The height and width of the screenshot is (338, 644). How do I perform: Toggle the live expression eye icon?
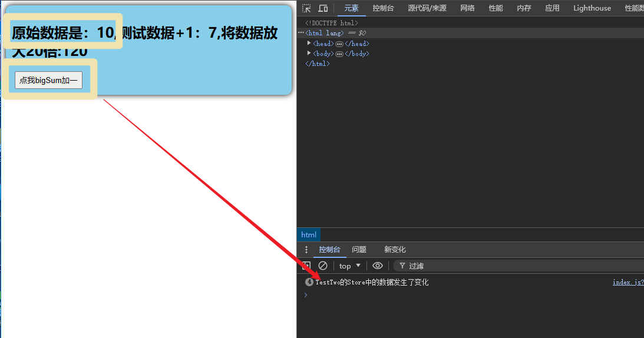pos(378,266)
